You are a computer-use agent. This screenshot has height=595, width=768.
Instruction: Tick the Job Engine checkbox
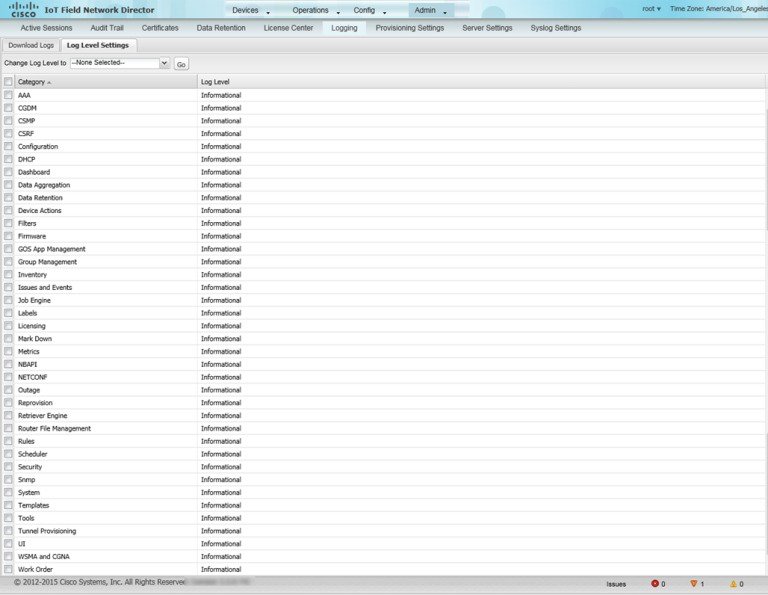click(x=8, y=300)
